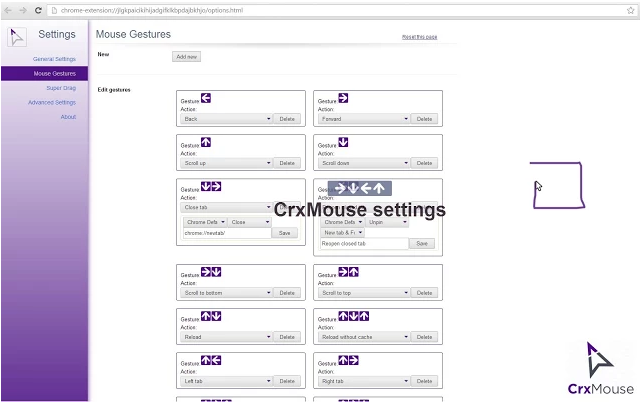Open the New tab & Fr dropdown
640x402 pixels.
(x=342, y=233)
